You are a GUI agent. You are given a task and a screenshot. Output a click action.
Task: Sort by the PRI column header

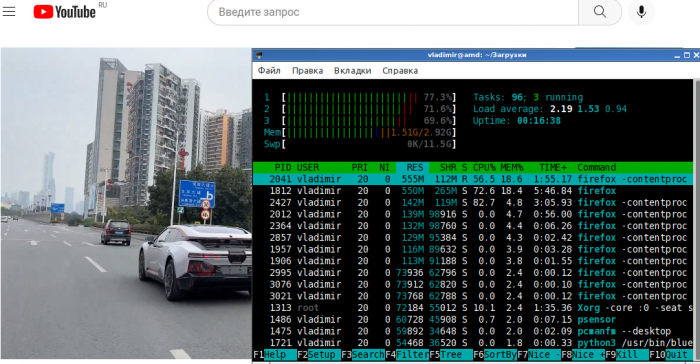pos(360,167)
